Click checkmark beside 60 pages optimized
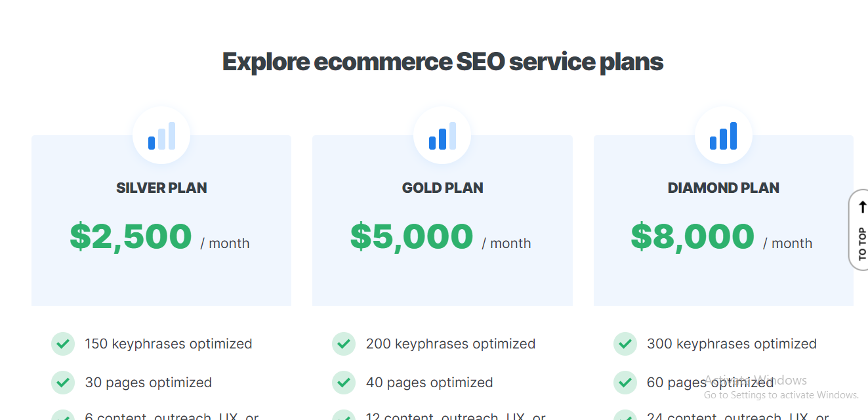The height and width of the screenshot is (420, 868). (x=625, y=383)
